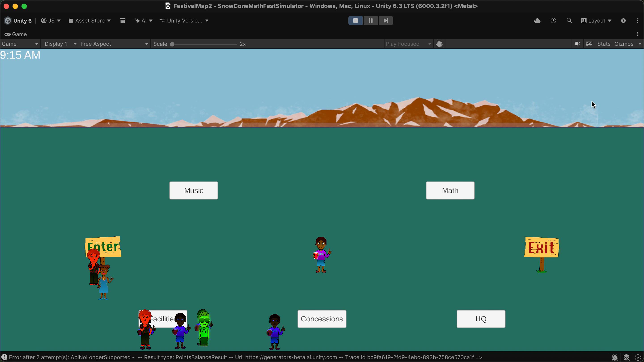Click the bug debug icon in the Game toolbar
Image resolution: width=644 pixels, height=362 pixels.
point(439,44)
